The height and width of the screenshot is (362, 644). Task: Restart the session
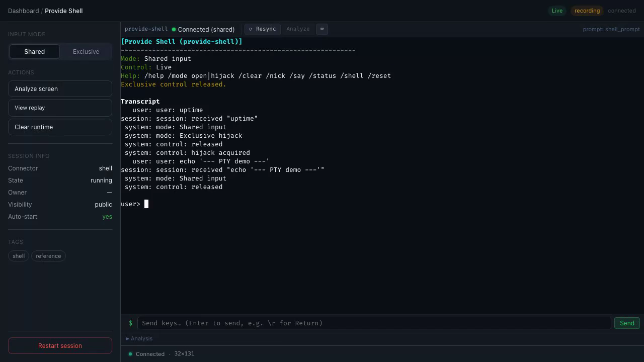[60, 346]
